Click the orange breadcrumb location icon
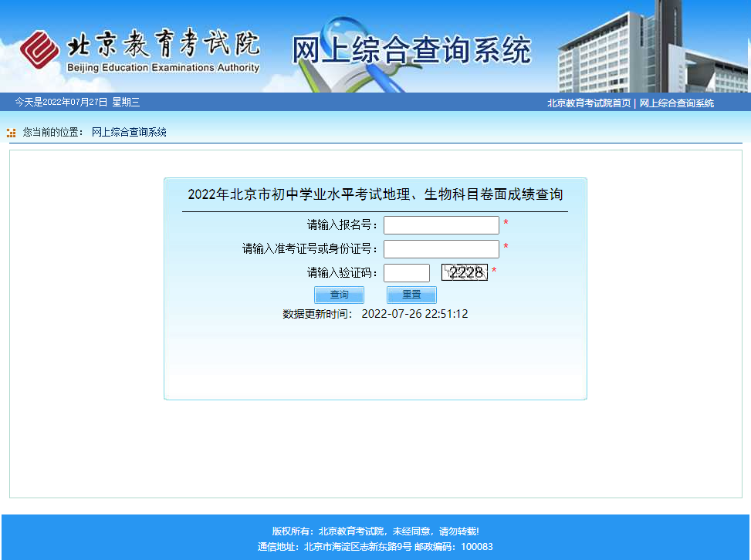 point(11,133)
